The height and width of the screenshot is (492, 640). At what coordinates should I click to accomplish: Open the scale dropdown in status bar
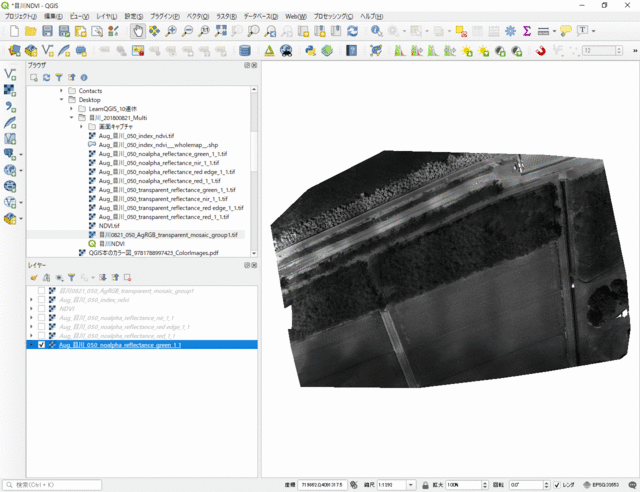click(411, 485)
